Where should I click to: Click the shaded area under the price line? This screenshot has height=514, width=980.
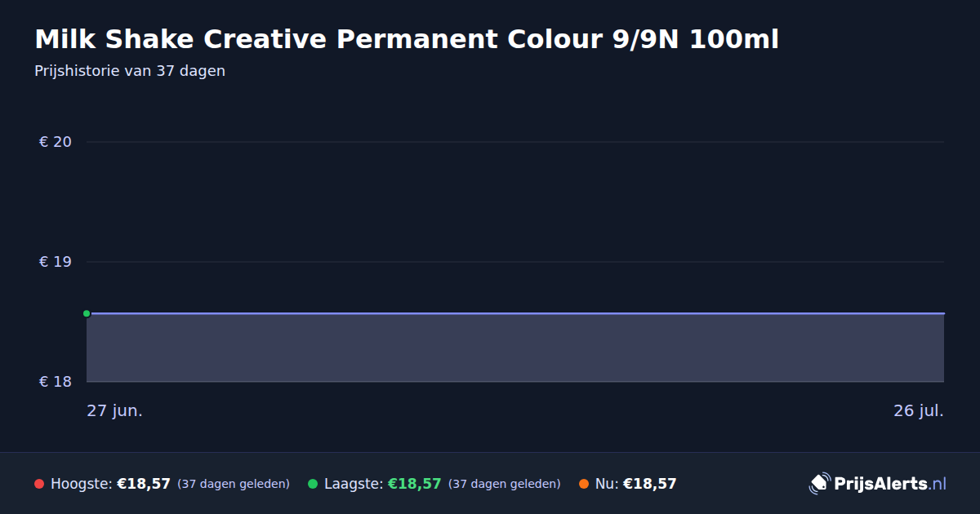tap(515, 348)
